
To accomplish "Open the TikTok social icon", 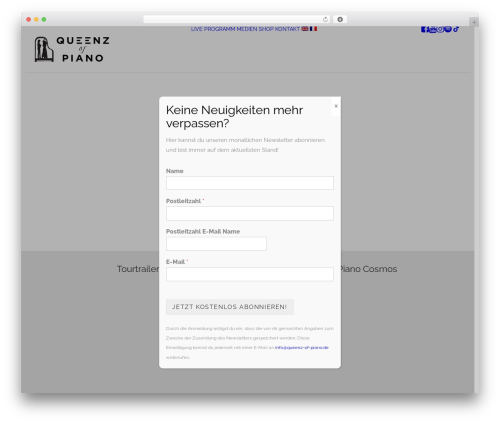I will tap(456, 29).
